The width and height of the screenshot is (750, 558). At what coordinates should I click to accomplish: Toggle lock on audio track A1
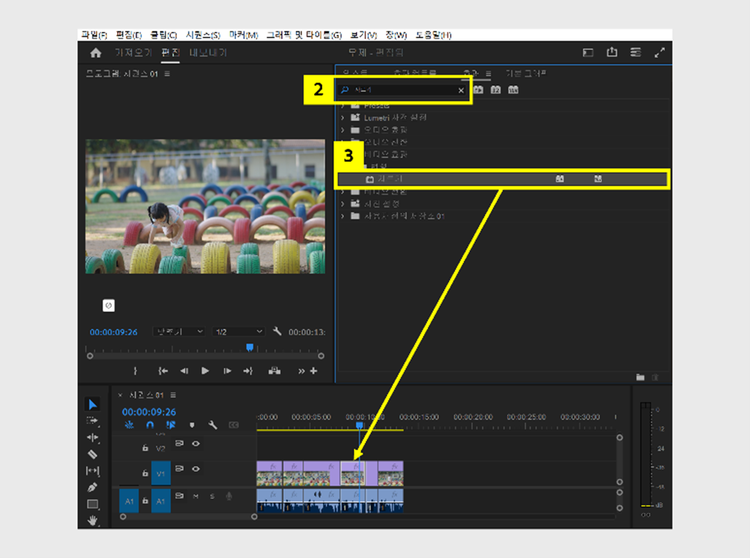coord(145,501)
